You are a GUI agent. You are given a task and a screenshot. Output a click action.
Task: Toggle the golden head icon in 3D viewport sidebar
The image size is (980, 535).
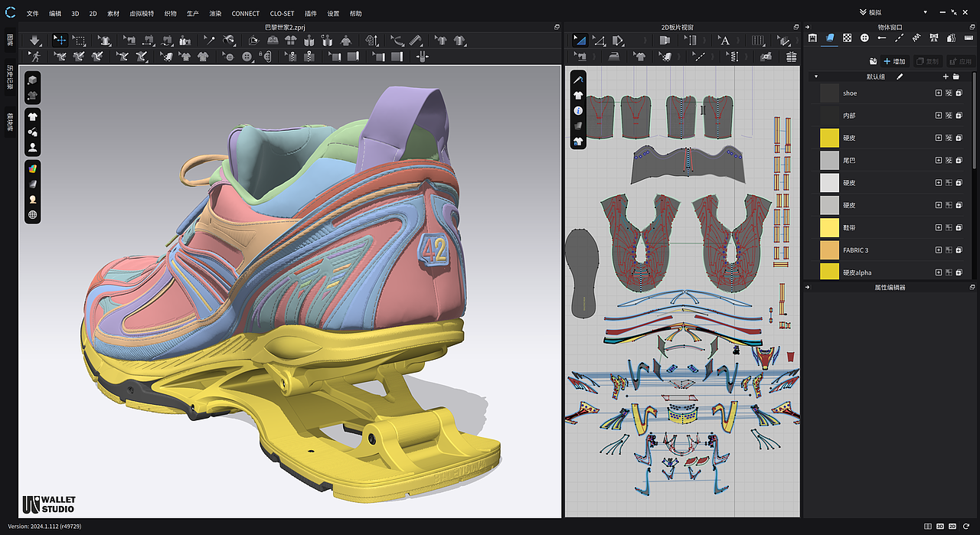33,199
